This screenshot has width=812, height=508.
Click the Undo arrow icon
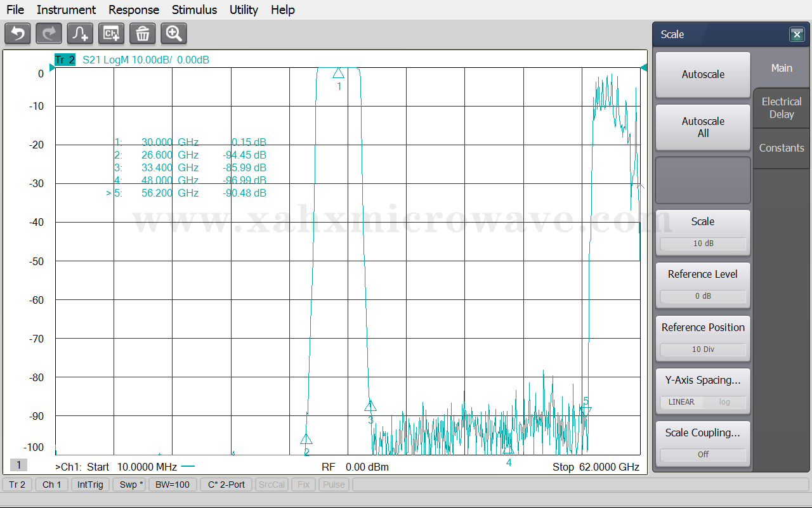point(18,34)
